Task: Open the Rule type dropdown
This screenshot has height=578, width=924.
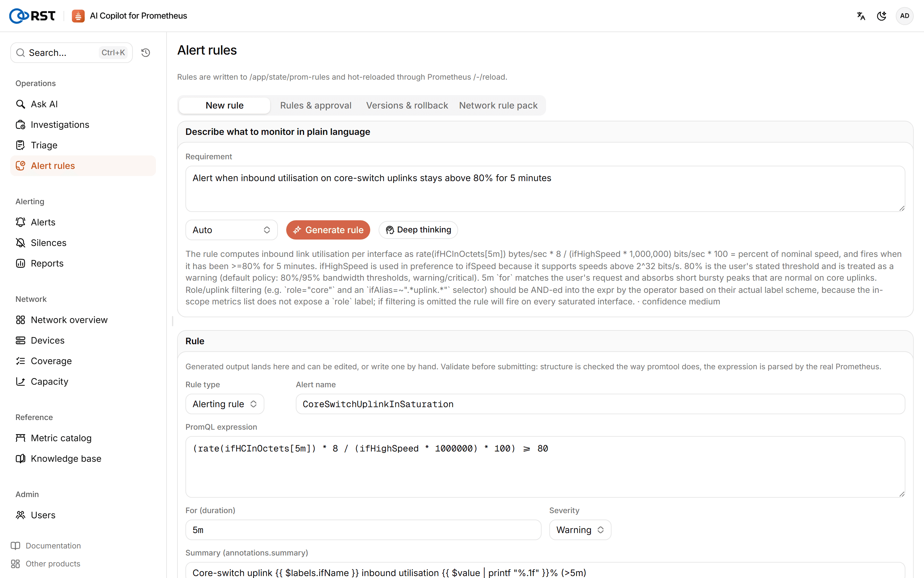Action: 225,404
